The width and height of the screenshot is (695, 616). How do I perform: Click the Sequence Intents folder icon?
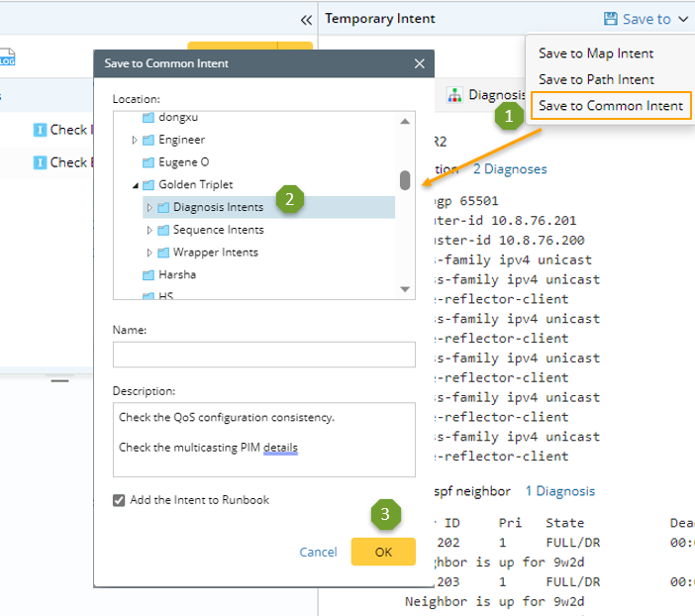pos(163,230)
